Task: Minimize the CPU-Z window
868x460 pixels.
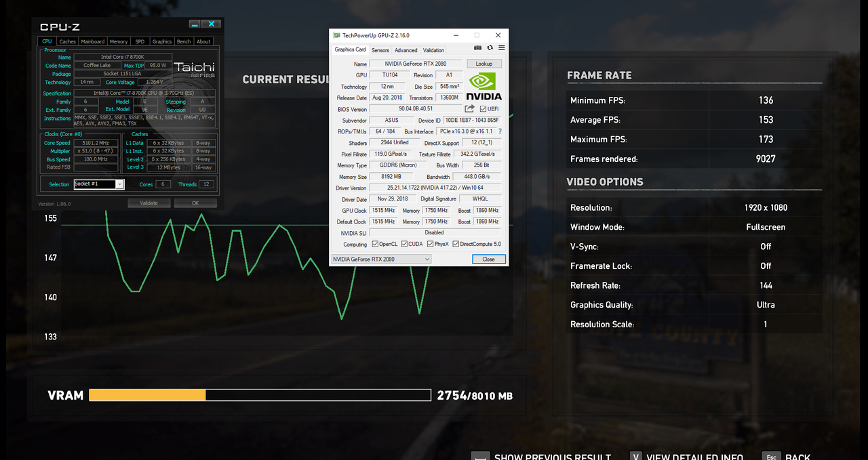Action: point(195,24)
